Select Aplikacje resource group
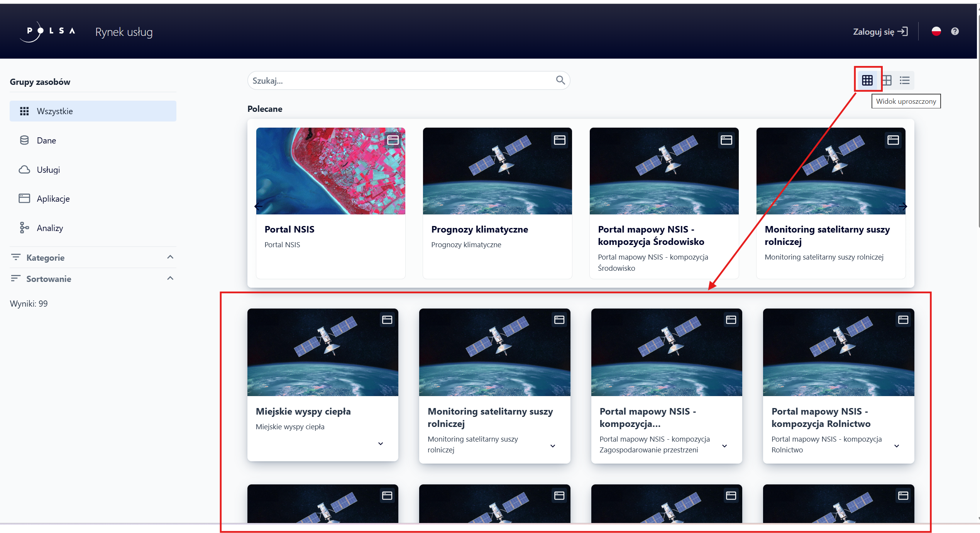This screenshot has width=980, height=533. tap(53, 199)
